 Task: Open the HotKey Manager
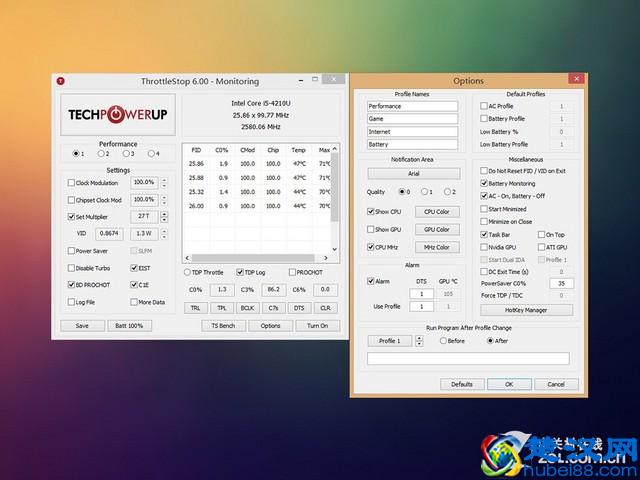pos(522,310)
